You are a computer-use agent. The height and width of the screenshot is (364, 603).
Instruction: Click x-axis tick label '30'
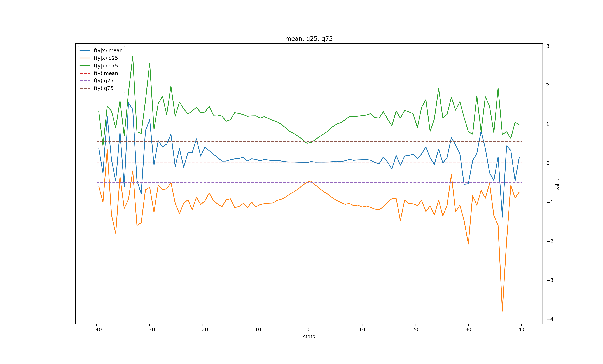pyautogui.click(x=468, y=330)
